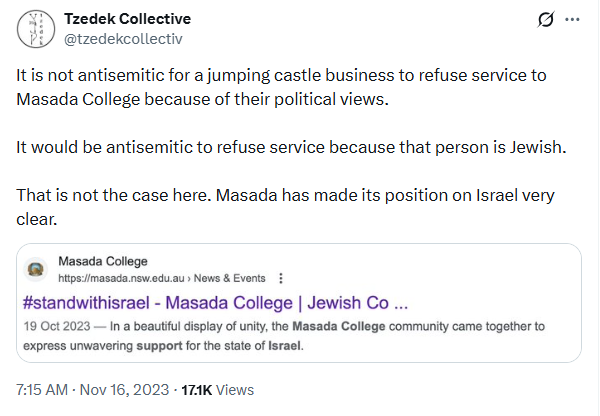The image size is (600, 416).
Task: Open the 7:15 AM post timestamp
Action: coord(42,390)
